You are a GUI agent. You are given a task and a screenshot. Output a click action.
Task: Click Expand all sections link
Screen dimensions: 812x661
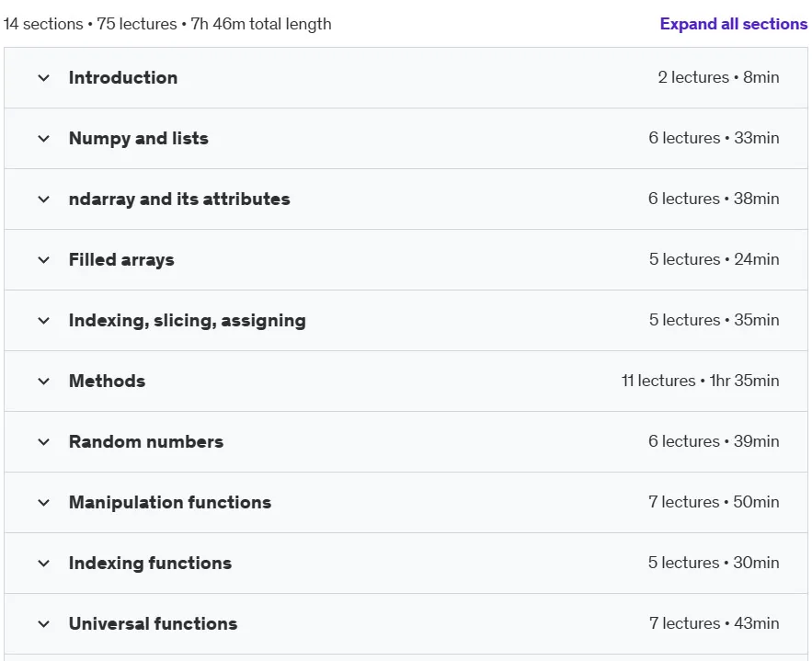pos(733,24)
